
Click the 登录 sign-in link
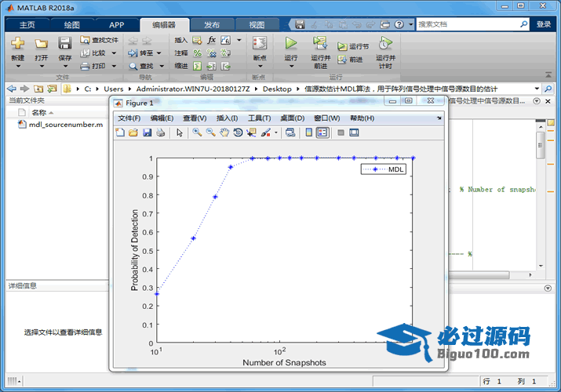(x=544, y=24)
